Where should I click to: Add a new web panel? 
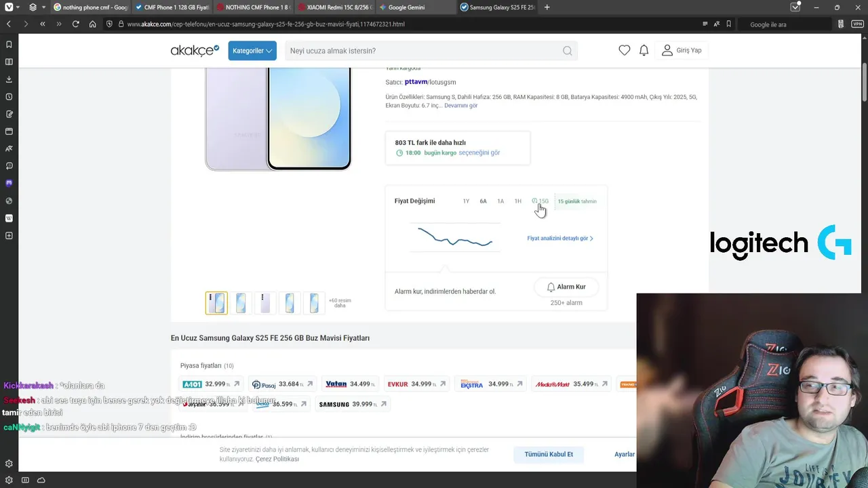pyautogui.click(x=9, y=236)
